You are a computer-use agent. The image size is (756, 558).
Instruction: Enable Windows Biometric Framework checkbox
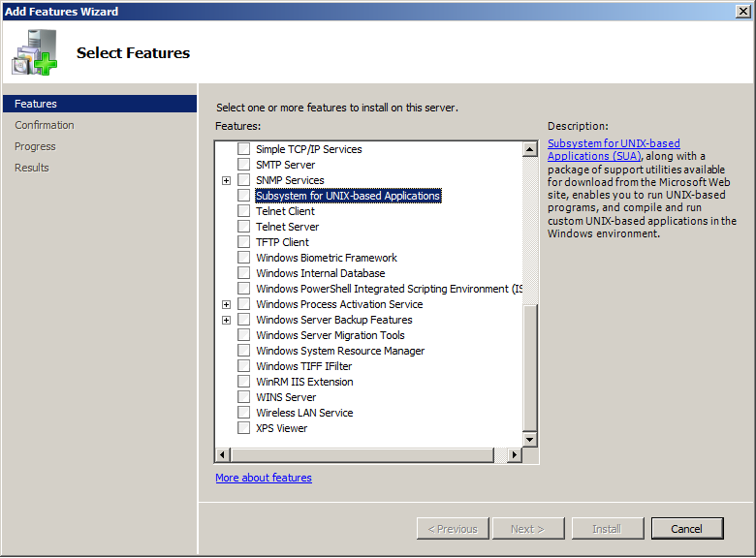pos(244,258)
